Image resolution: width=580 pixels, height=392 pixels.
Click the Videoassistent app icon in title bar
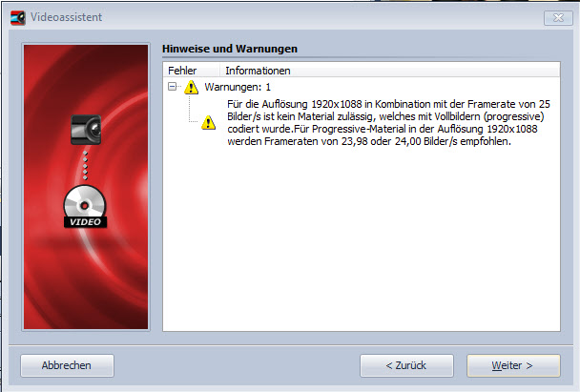pos(13,17)
